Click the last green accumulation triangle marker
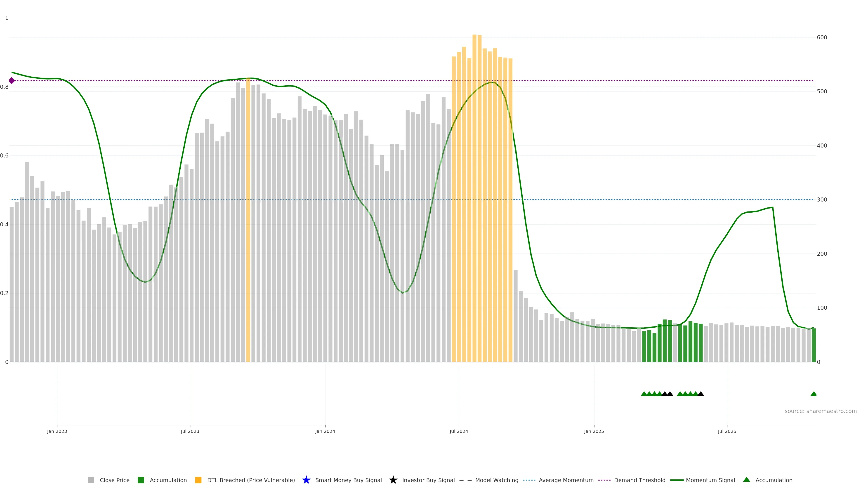Viewport: 868px width, 488px height. click(x=814, y=394)
